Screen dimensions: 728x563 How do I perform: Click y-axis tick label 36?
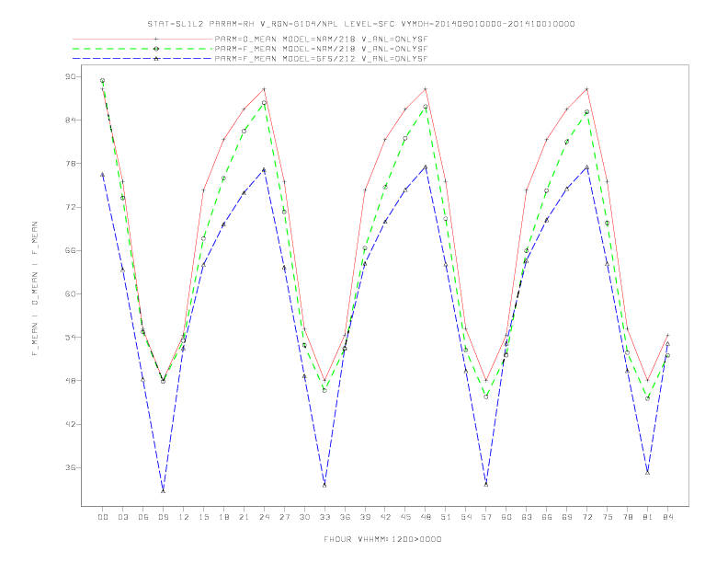point(70,467)
